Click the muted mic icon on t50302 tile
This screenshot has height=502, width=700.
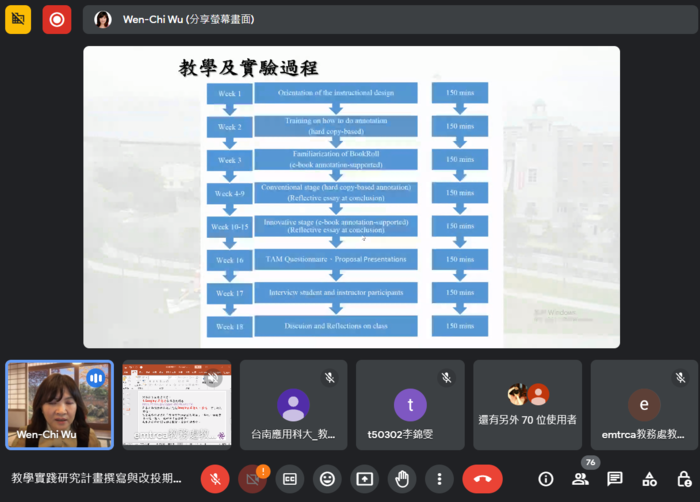pyautogui.click(x=446, y=378)
